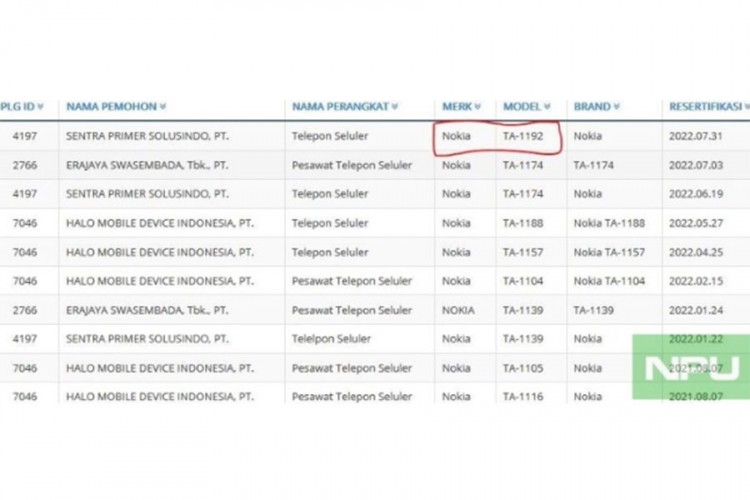This screenshot has height=500, width=750.
Task: Click the RESERTIFIKASI header label
Action: pyautogui.click(x=706, y=107)
